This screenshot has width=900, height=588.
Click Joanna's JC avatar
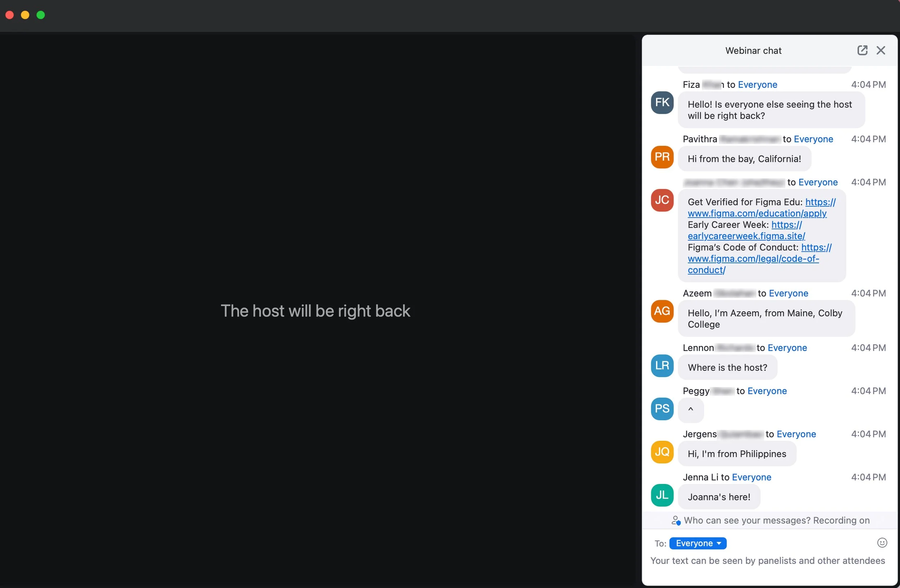661,200
